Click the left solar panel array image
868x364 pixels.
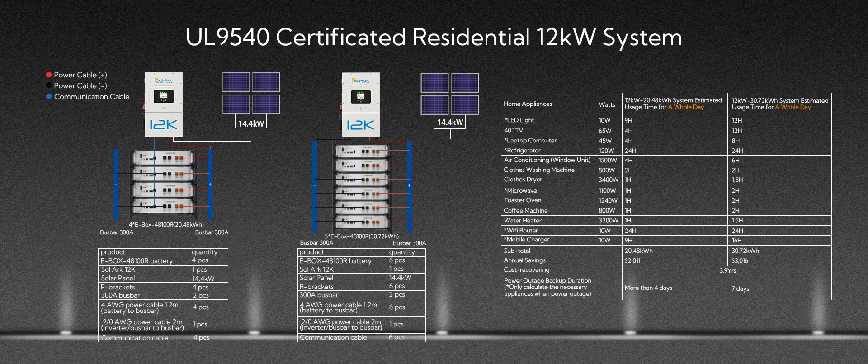tap(251, 93)
